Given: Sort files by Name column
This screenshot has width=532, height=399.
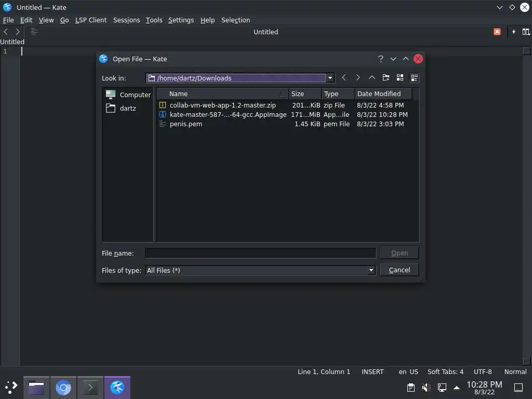Looking at the screenshot, I should pyautogui.click(x=223, y=94).
